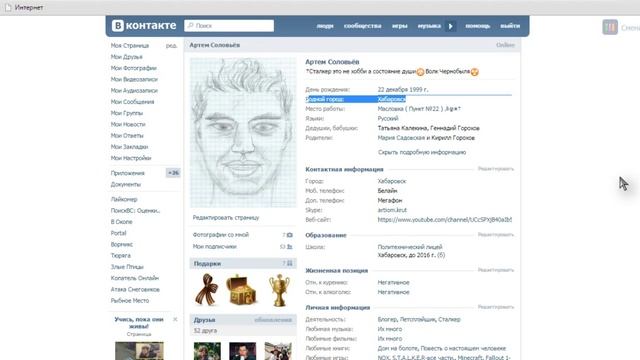Click the subscribers icon beside count
The width and height of the screenshot is (640, 360).
click(289, 247)
